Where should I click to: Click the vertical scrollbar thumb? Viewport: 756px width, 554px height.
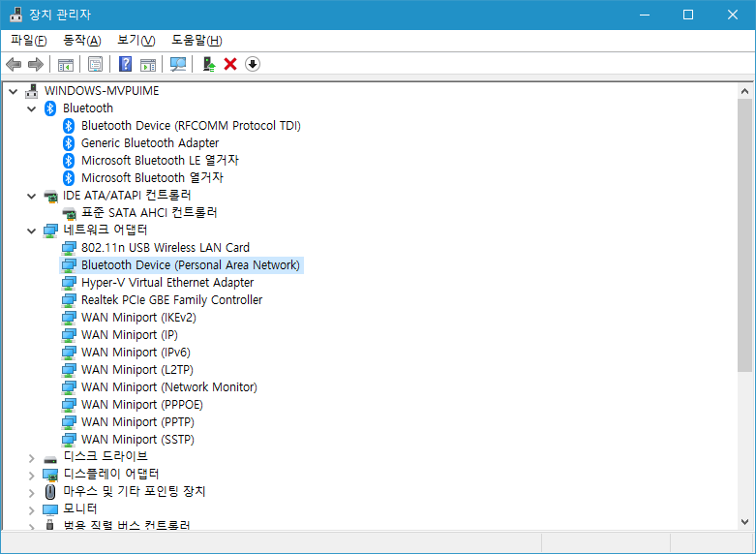coord(744,235)
